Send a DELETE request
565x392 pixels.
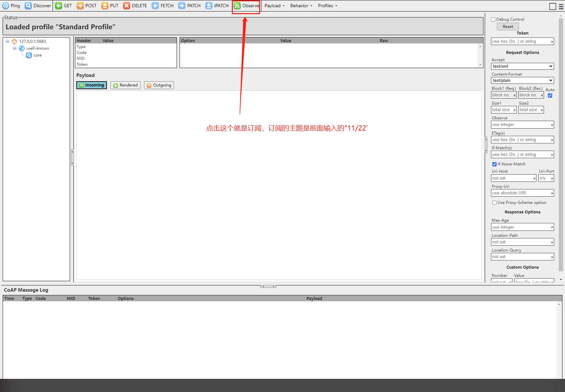click(x=135, y=6)
